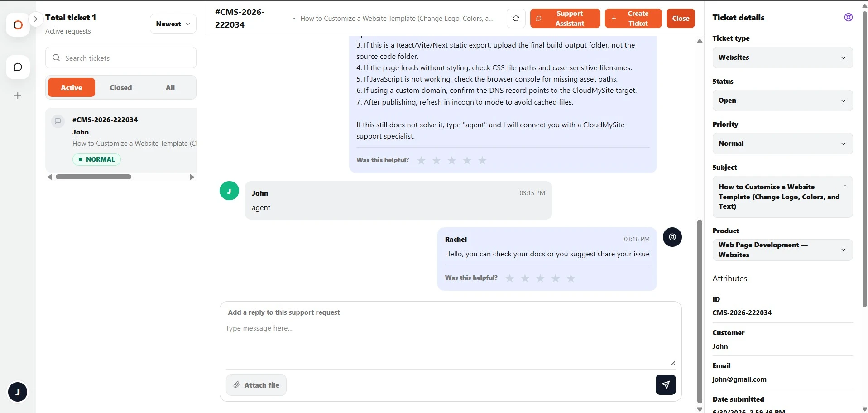Click the ticket chat bubble icon for CMS-2026-222034
This screenshot has width=868, height=413.
pos(58,121)
